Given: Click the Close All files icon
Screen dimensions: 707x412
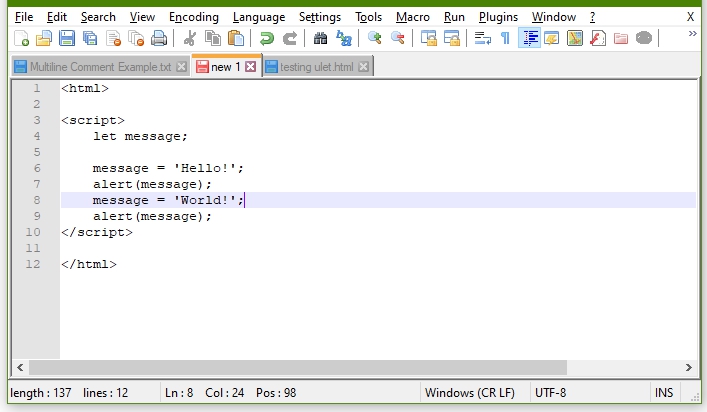Looking at the screenshot, I should pyautogui.click(x=136, y=38).
